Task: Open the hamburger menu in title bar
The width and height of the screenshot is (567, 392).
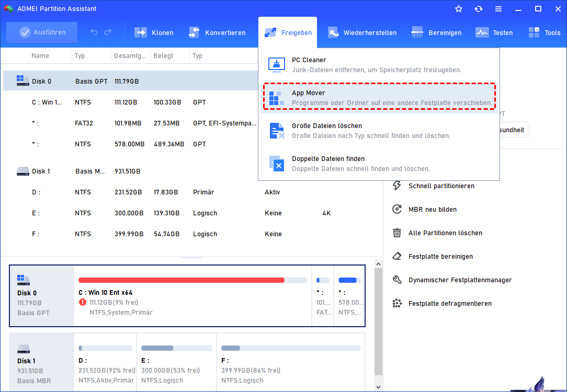Action: point(498,9)
